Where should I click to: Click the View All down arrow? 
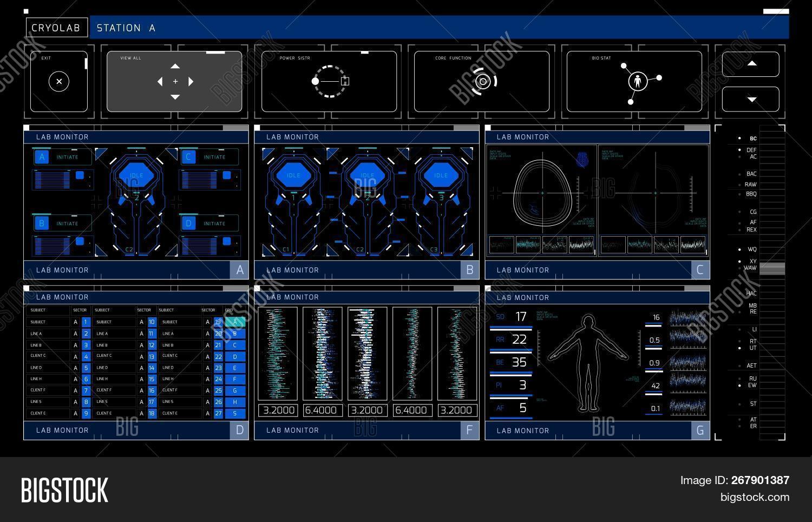[175, 97]
